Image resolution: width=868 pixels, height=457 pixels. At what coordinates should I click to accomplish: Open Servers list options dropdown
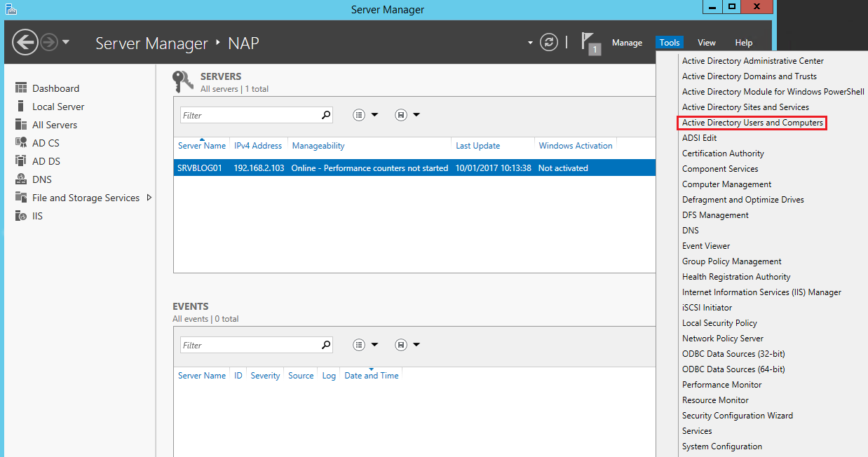(365, 115)
